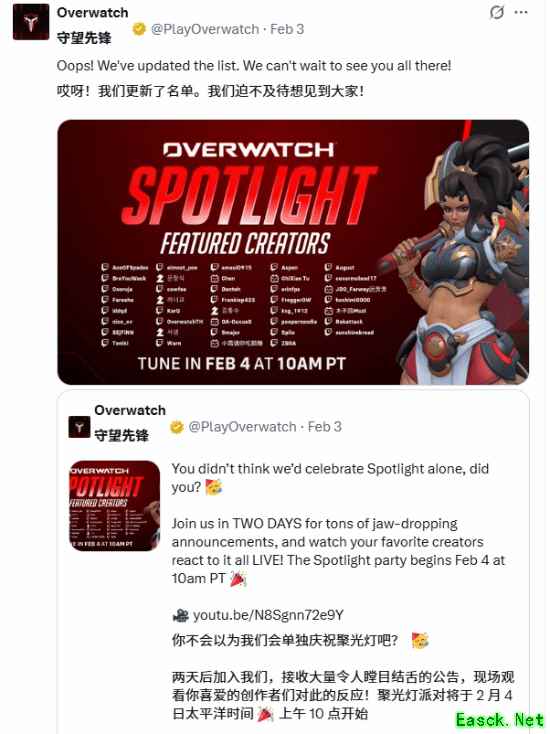The image size is (550, 734).
Task: Open the @PlayOverwatch handle on top post
Action: (205, 29)
